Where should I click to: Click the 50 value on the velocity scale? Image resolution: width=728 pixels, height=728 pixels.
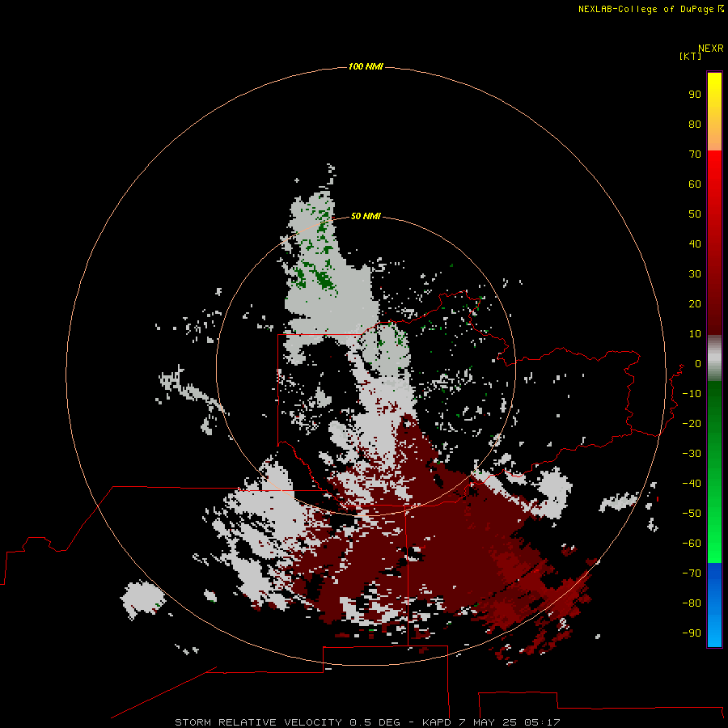tap(695, 214)
